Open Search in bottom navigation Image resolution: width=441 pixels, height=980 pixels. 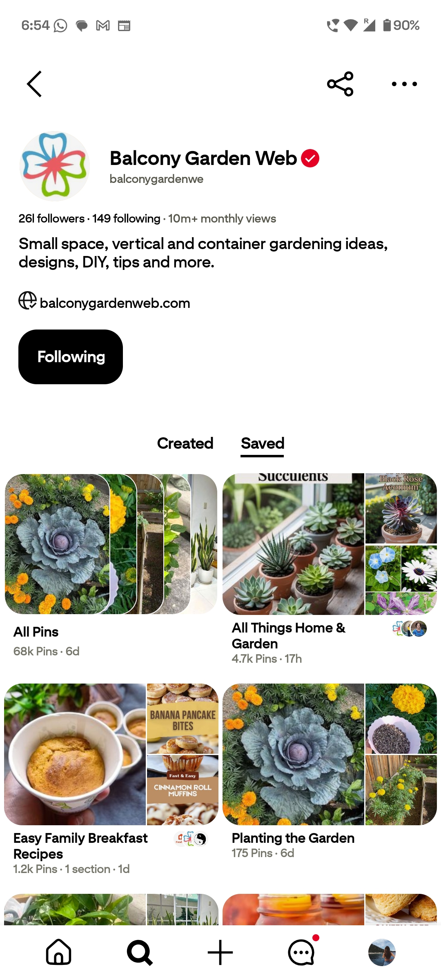[x=140, y=952]
